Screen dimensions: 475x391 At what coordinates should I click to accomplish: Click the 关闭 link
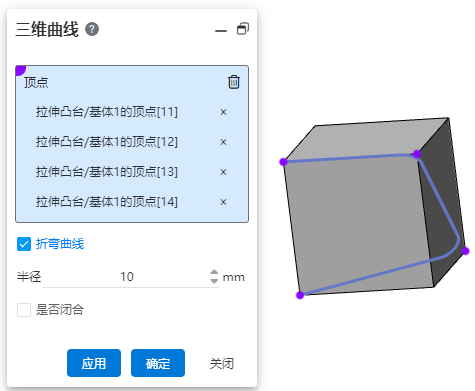coord(222,363)
